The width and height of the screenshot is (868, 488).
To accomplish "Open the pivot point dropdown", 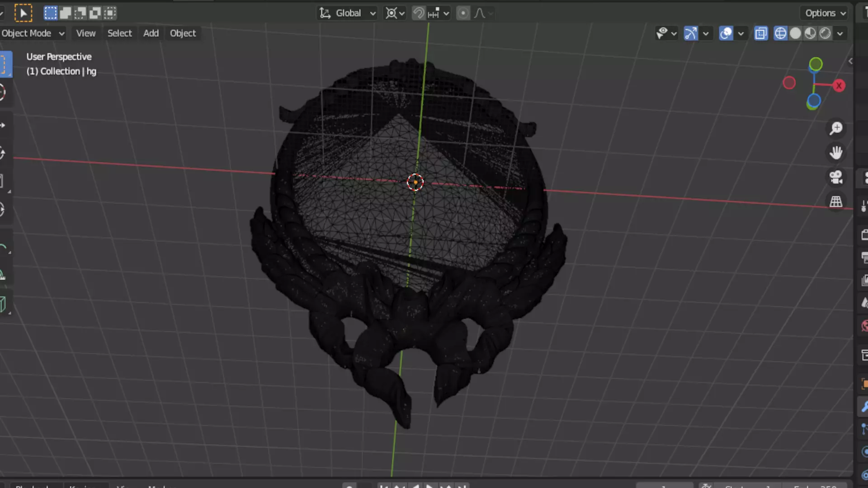I will click(395, 13).
